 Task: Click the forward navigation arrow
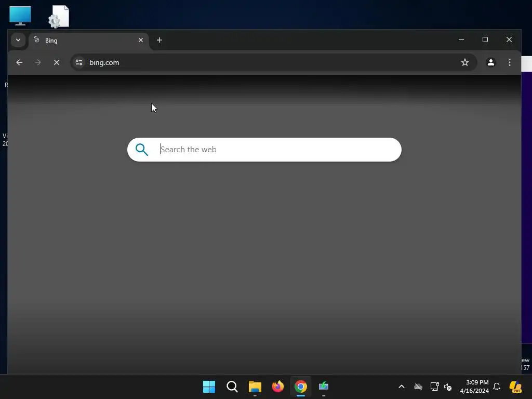click(38, 62)
